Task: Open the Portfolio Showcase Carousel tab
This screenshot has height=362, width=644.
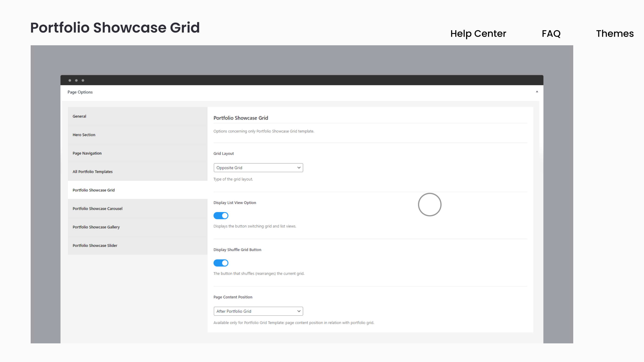Action: pos(138,208)
